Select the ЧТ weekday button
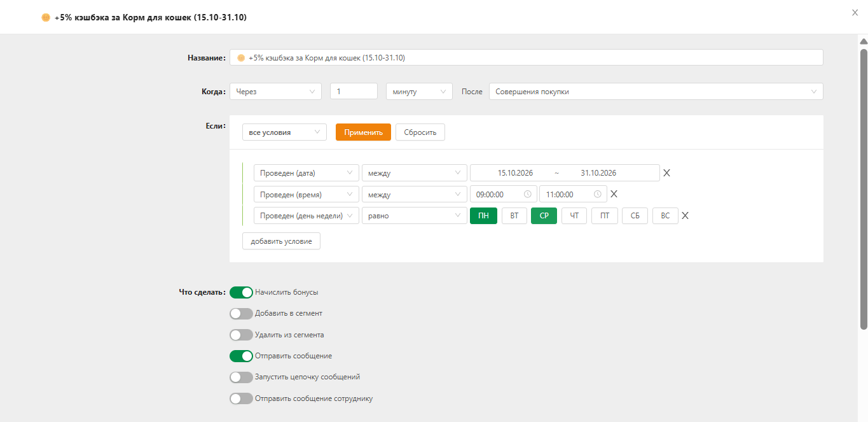868x422 pixels. 574,216
